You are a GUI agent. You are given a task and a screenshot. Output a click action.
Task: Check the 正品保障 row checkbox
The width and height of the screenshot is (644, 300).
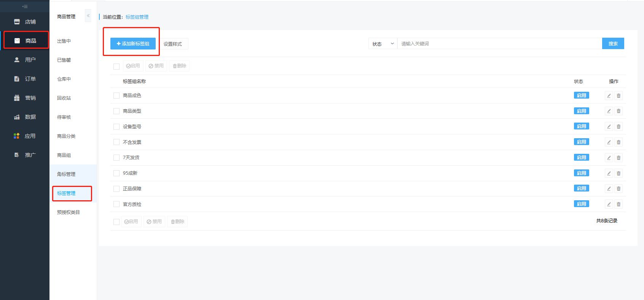[116, 189]
